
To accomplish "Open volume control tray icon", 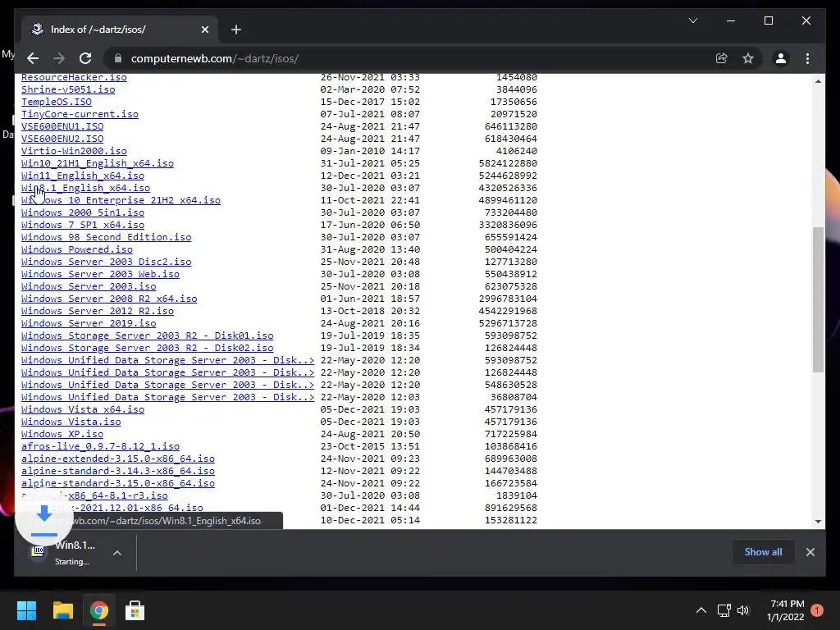I will 743,610.
